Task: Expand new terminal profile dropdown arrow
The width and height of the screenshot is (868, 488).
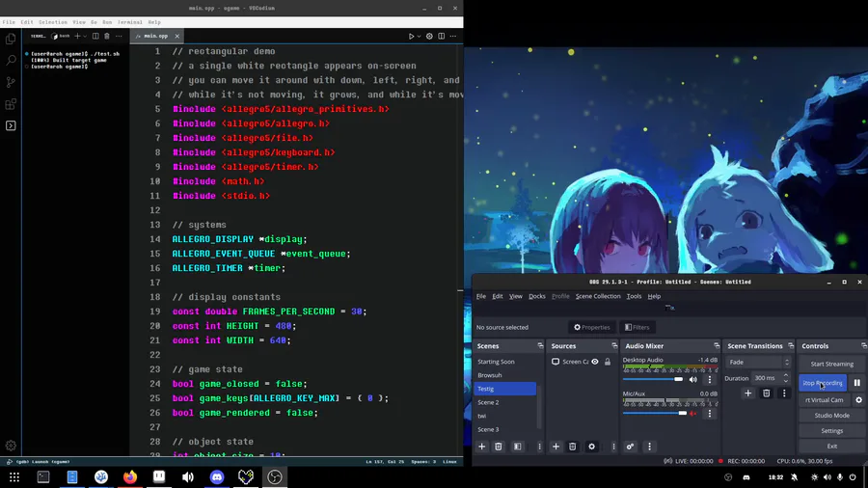Action: [x=85, y=36]
